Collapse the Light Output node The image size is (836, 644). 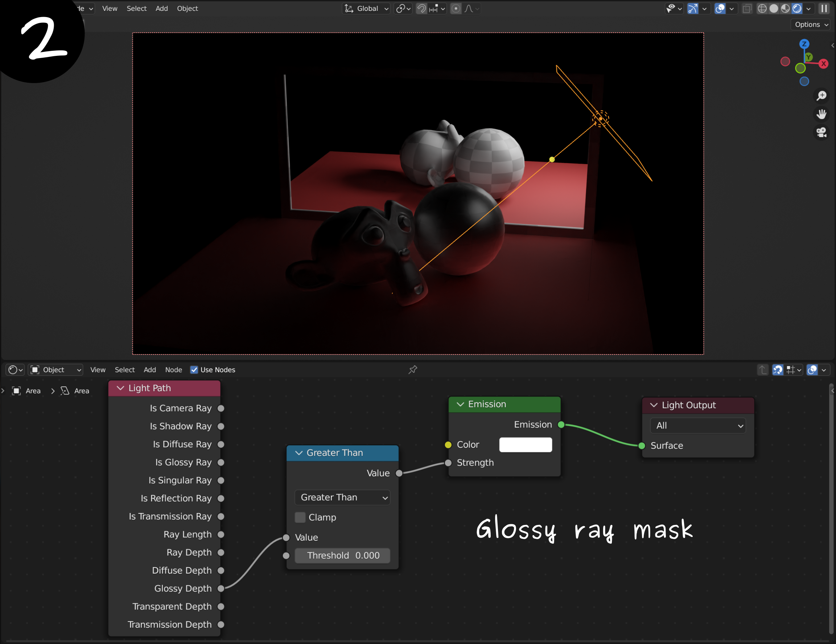point(654,405)
